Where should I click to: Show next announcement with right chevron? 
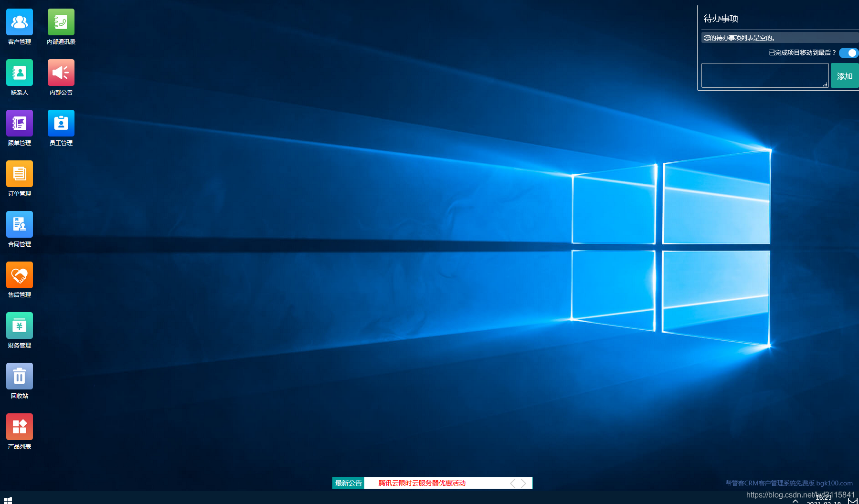coord(523,483)
